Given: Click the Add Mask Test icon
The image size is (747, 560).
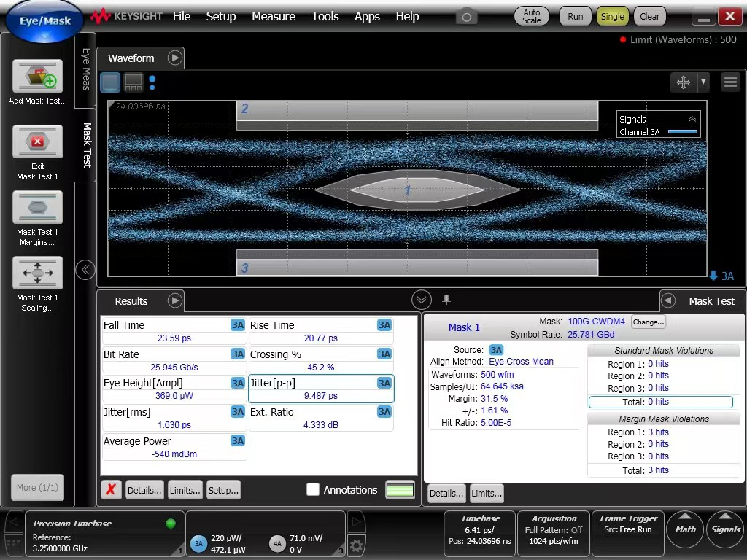Looking at the screenshot, I should point(37,77).
